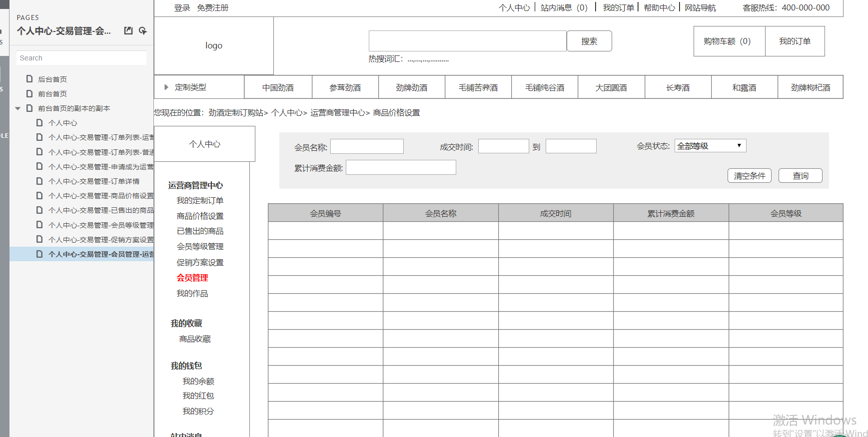Open 个人中心-交易管理-订单详情 page
The width and height of the screenshot is (868, 437).
[x=94, y=181]
